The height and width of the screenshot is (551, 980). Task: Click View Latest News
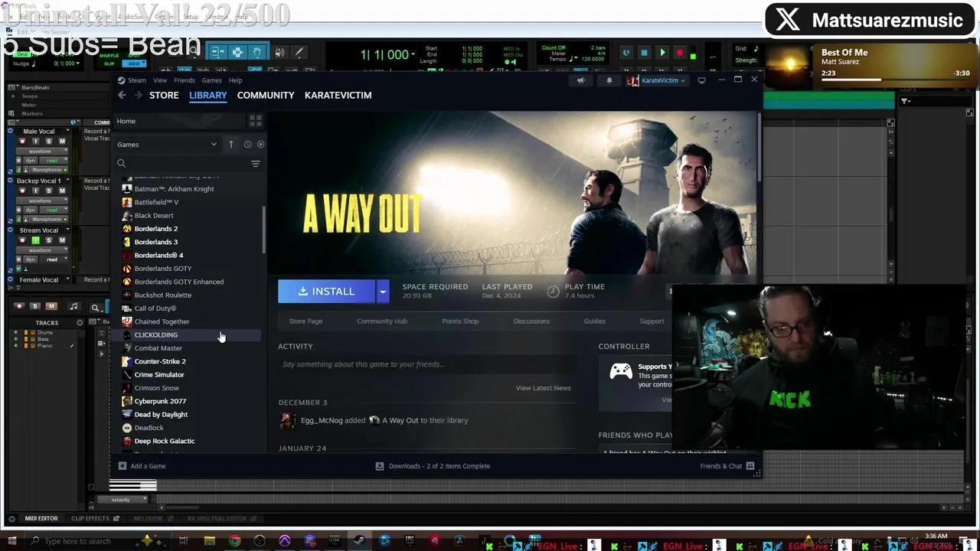coord(543,388)
